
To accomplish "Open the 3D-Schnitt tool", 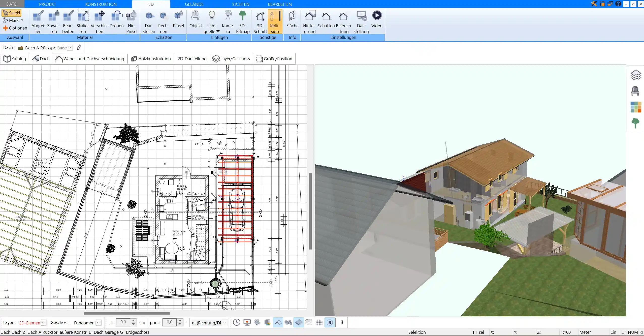I will click(x=260, y=22).
